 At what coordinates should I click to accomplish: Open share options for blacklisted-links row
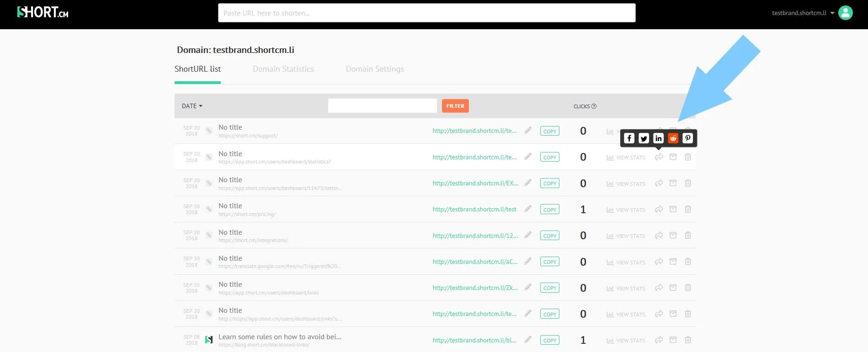[659, 340]
